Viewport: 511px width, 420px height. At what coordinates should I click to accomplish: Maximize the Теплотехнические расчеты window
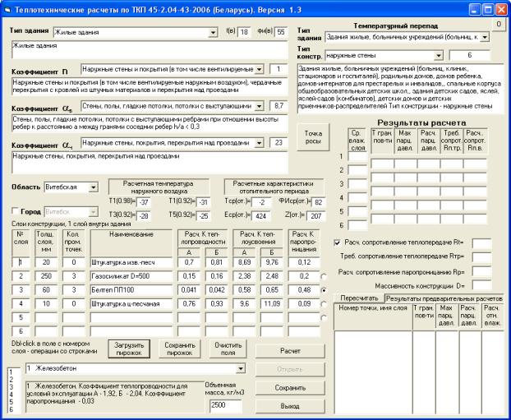tap(488, 10)
